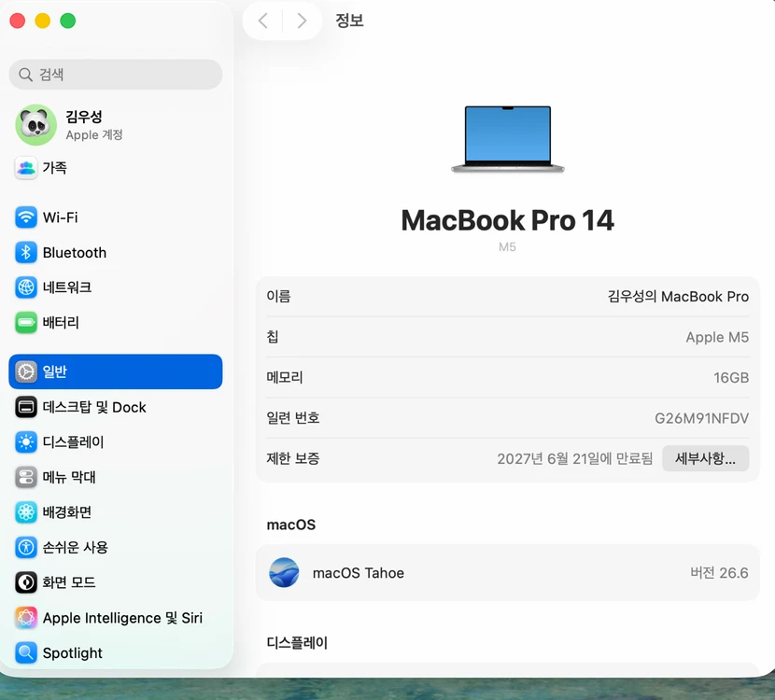Click the Bluetooth icon in sidebar
The width and height of the screenshot is (775, 700).
pyautogui.click(x=26, y=252)
